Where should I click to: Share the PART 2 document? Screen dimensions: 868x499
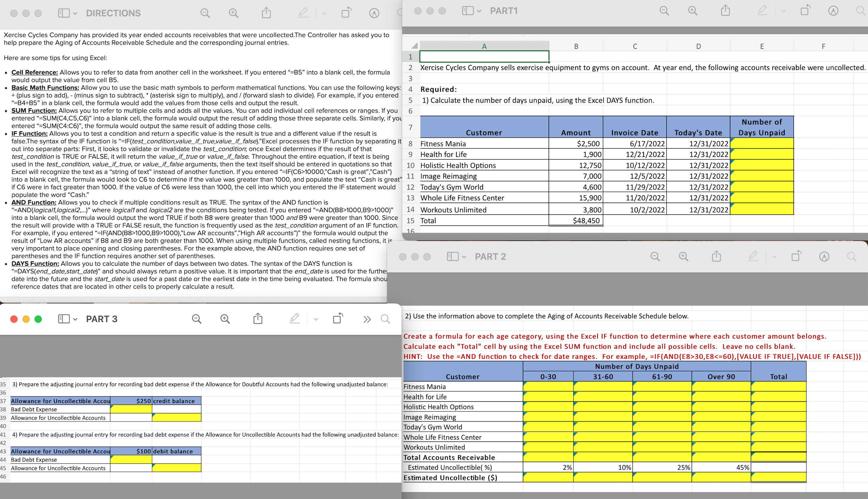(717, 256)
